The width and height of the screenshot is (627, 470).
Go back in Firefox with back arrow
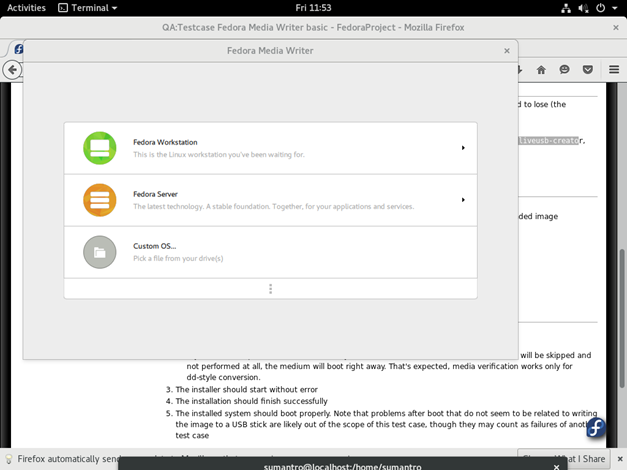12,70
